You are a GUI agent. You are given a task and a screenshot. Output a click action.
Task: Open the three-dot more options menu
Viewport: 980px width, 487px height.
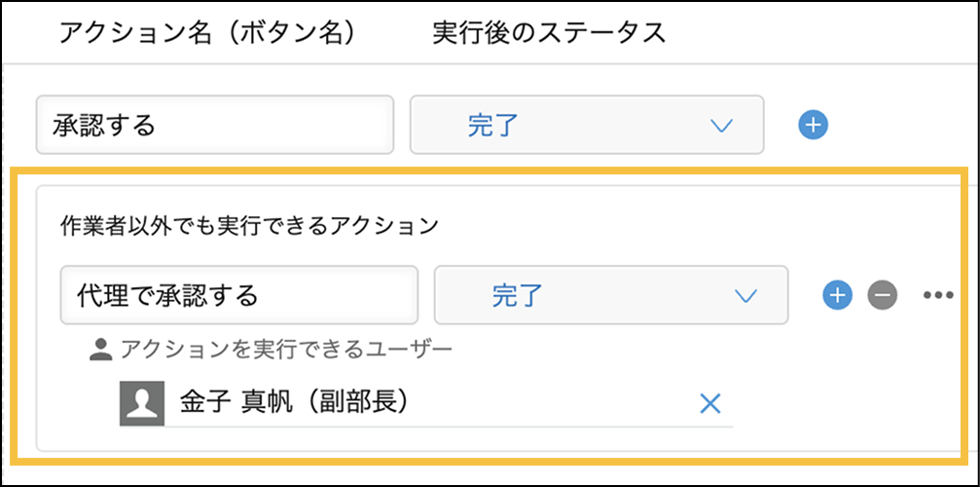click(x=937, y=294)
